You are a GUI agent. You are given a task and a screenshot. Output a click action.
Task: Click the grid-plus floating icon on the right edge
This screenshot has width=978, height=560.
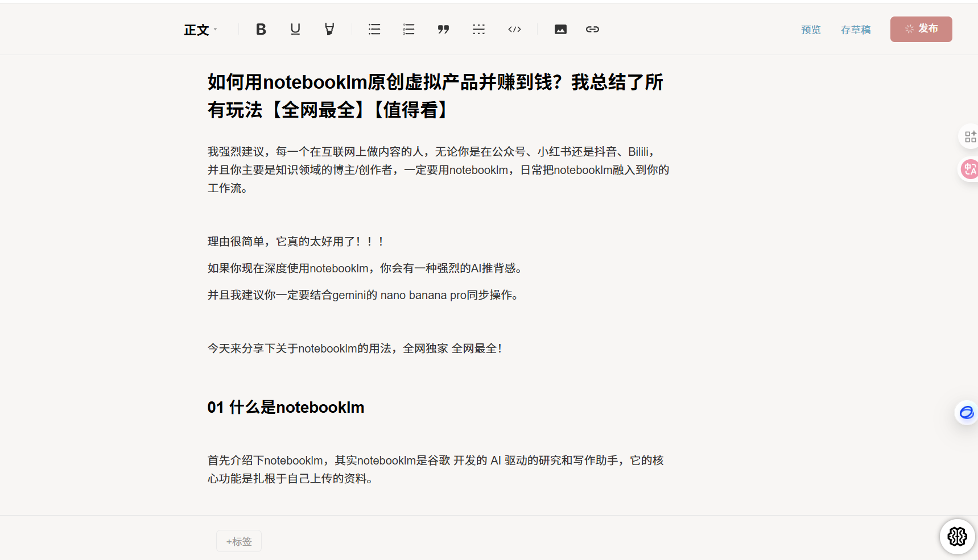pyautogui.click(x=969, y=136)
